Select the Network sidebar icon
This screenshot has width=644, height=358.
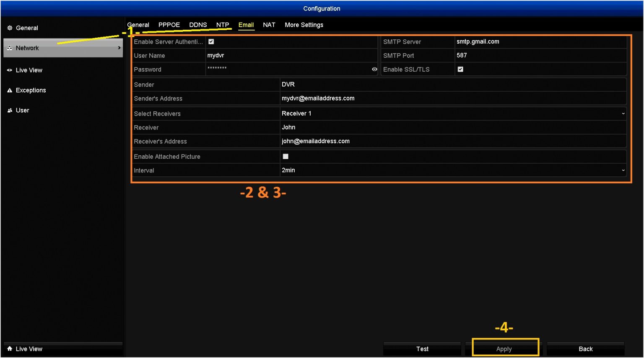click(x=9, y=48)
